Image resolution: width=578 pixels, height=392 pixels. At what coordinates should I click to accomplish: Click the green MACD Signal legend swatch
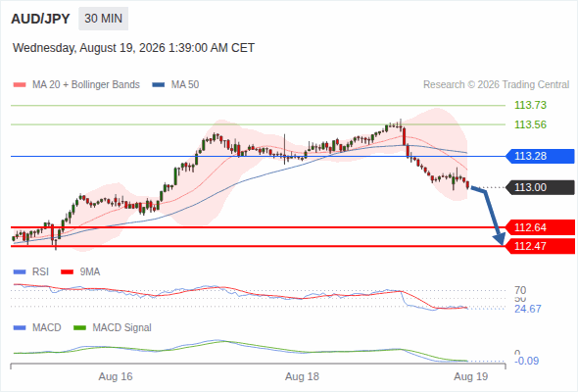[80, 328]
